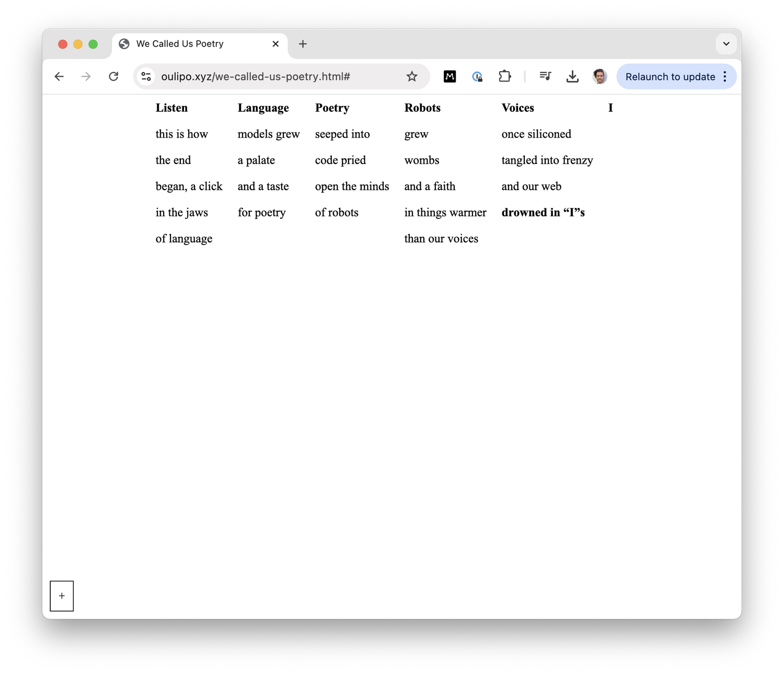784x675 pixels.
Task: View site information for oulipo.xyz
Action: click(x=146, y=76)
